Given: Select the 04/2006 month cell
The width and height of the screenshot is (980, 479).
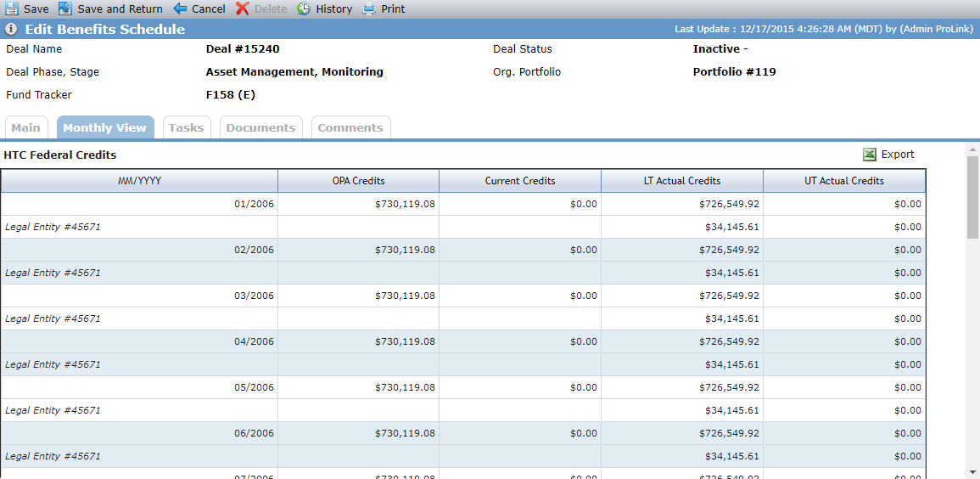Looking at the screenshot, I should click(x=139, y=341).
